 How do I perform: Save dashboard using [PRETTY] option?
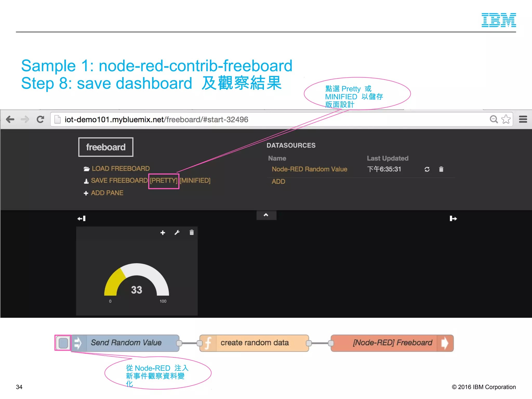click(164, 181)
